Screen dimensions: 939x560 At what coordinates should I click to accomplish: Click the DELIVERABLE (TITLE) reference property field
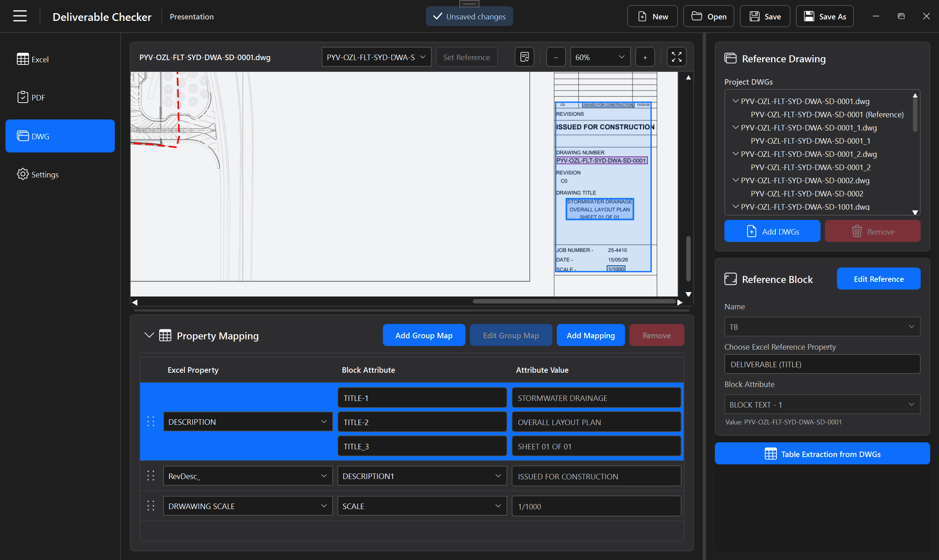[x=822, y=364]
